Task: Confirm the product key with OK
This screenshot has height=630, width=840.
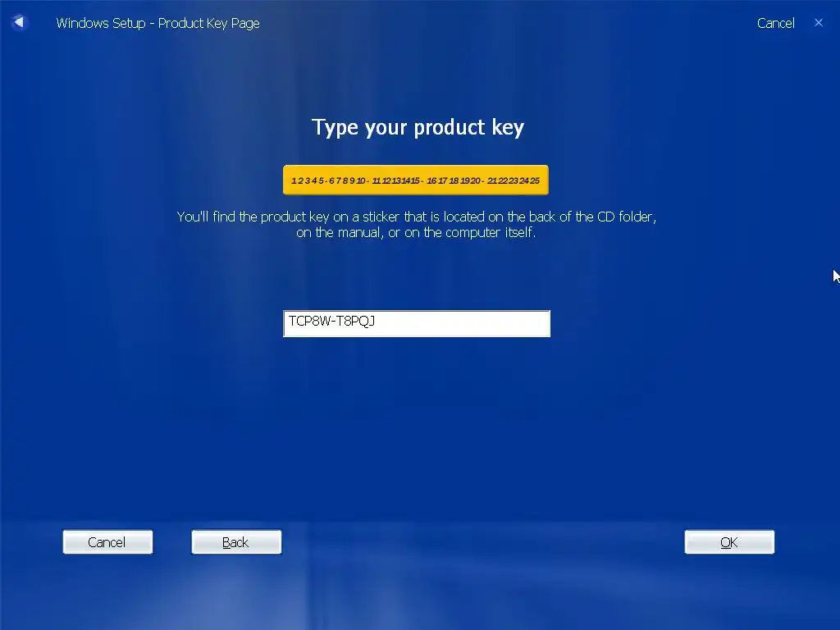Action: (x=729, y=542)
